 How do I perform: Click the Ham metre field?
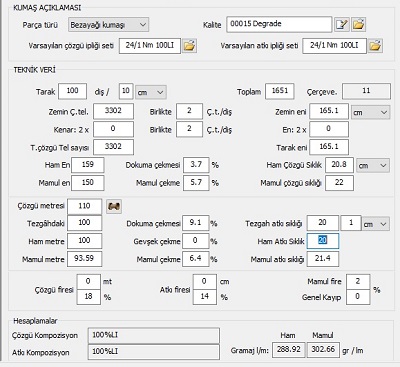pos(85,241)
